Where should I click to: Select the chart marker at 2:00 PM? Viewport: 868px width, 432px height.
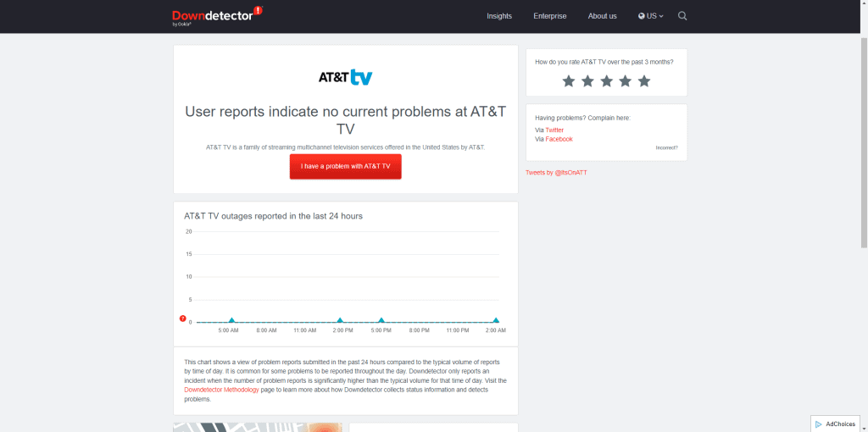coord(340,320)
